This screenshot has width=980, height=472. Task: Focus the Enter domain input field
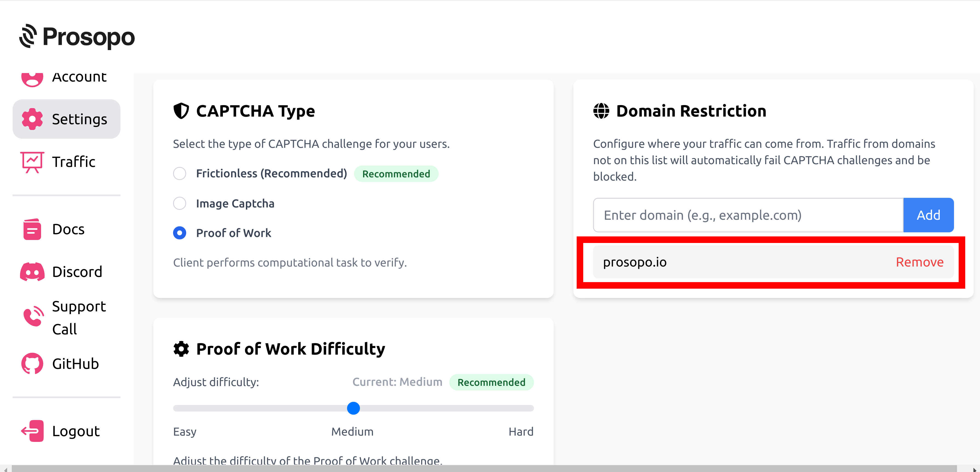click(748, 215)
